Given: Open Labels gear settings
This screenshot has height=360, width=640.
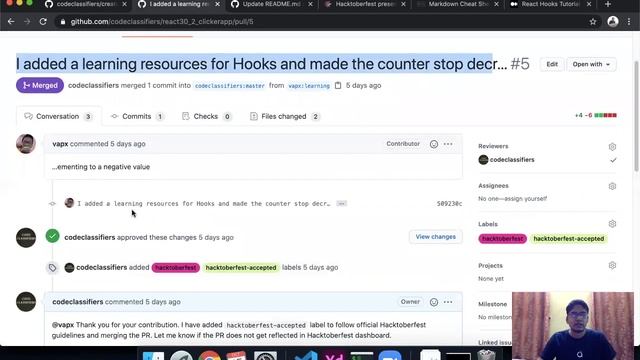Looking at the screenshot, I should coord(612,224).
